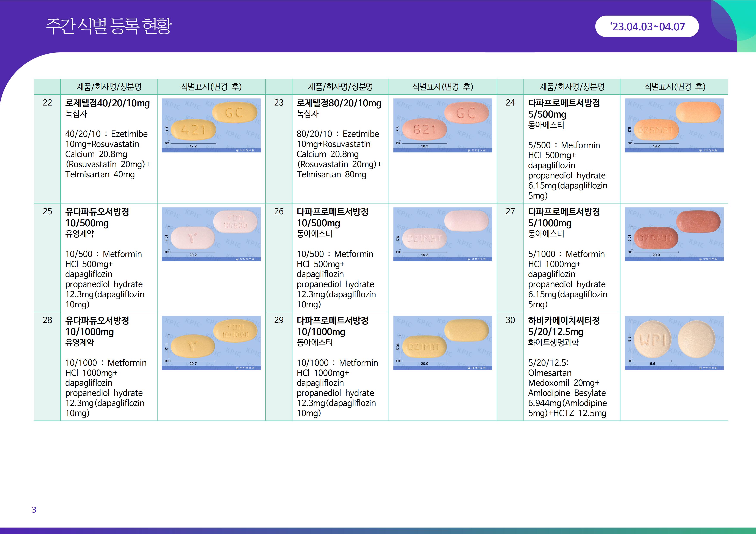Click row number 25 cell
Viewport: 756px width, 534px height.
pos(47,211)
